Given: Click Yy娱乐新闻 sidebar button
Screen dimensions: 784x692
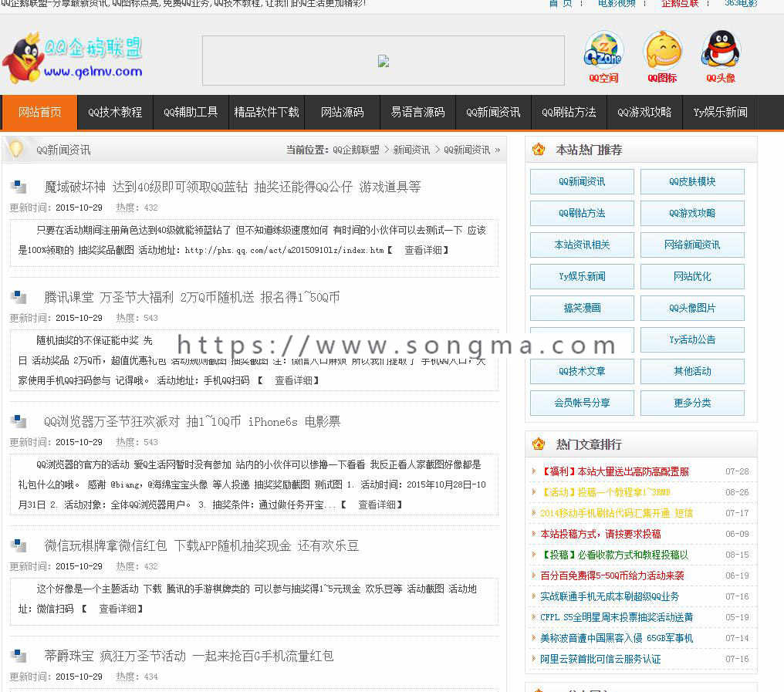Looking at the screenshot, I should (582, 276).
